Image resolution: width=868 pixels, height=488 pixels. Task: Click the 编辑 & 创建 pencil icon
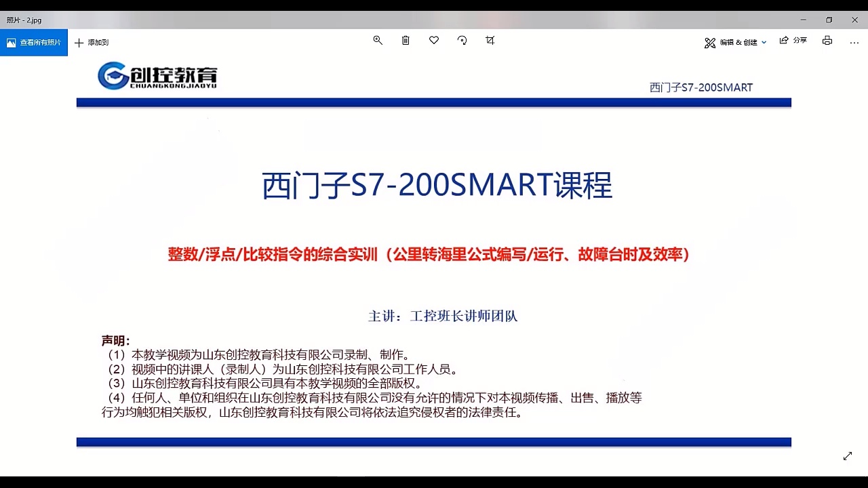(x=709, y=42)
